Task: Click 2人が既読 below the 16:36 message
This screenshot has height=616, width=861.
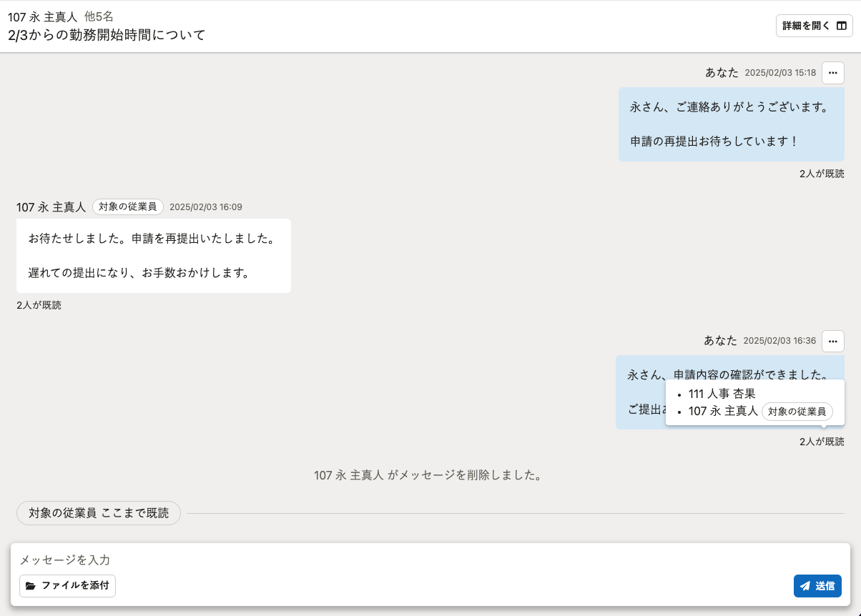Action: tap(822, 442)
